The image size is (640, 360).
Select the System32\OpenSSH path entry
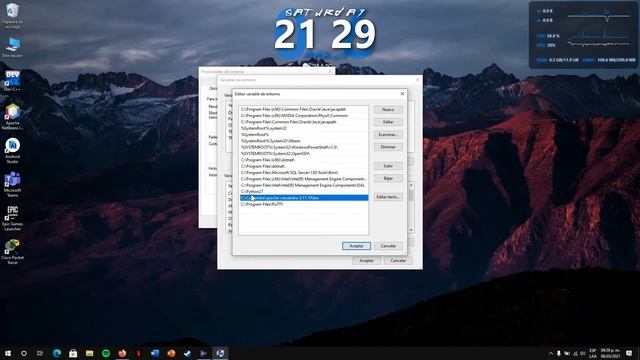pos(304,153)
